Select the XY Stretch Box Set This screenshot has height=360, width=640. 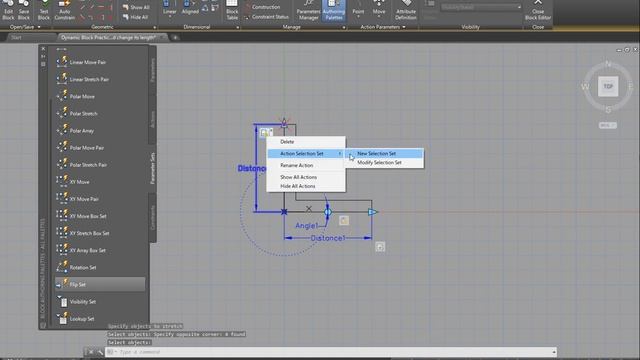(x=100, y=233)
